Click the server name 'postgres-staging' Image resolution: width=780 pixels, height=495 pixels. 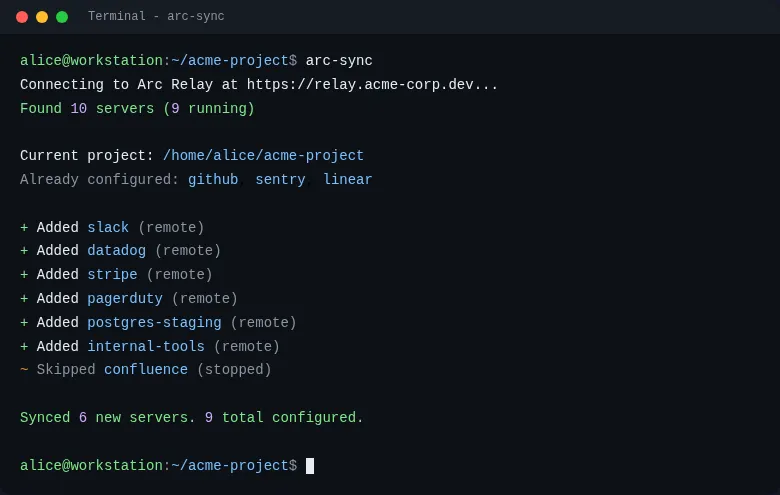click(x=154, y=322)
